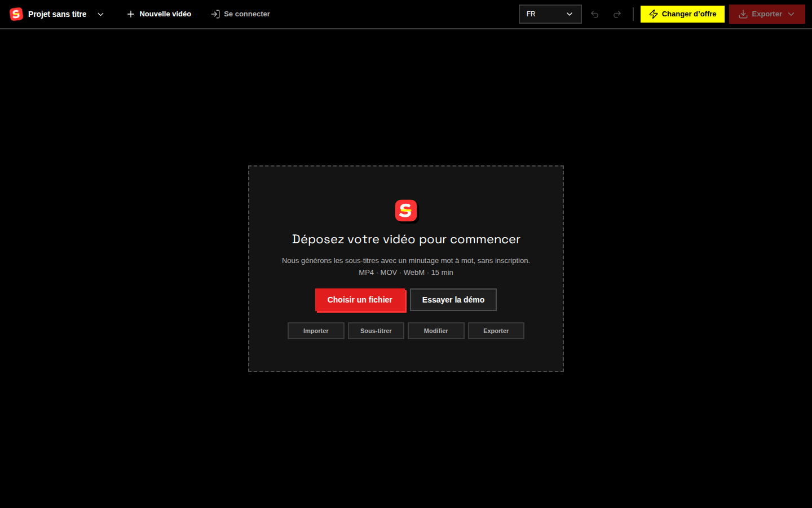The height and width of the screenshot is (508, 812).
Task: Open the FR language selector
Action: tap(550, 14)
